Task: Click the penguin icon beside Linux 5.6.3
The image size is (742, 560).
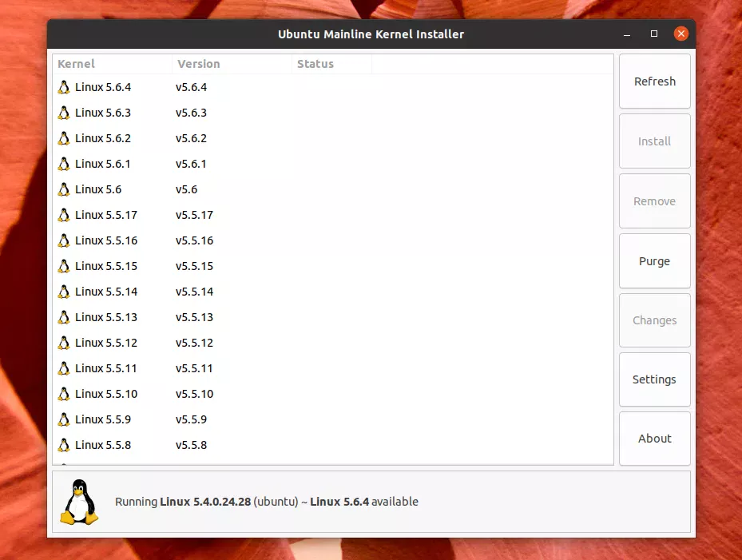Action: (x=64, y=113)
